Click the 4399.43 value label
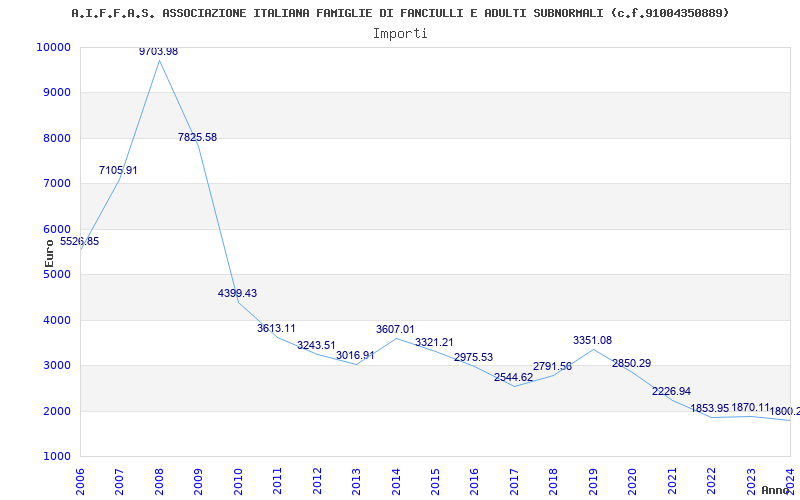Screen dimensions: 800x500 pyautogui.click(x=237, y=293)
